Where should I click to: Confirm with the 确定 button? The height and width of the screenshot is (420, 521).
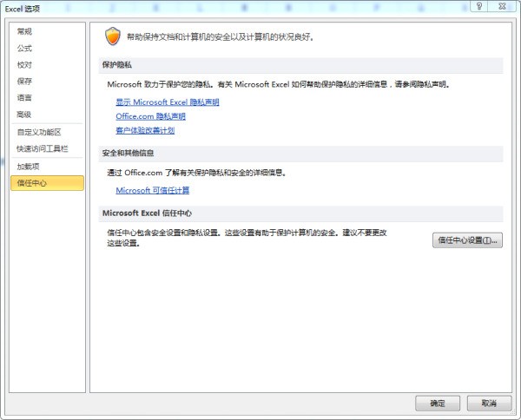[438, 404]
